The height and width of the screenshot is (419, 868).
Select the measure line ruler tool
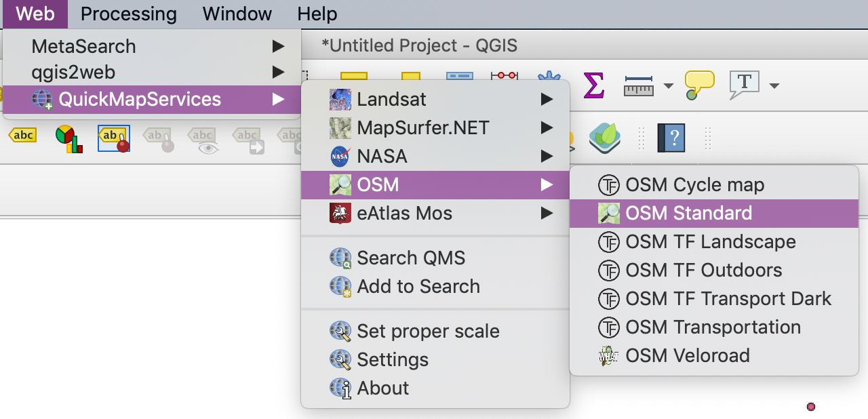tap(638, 86)
